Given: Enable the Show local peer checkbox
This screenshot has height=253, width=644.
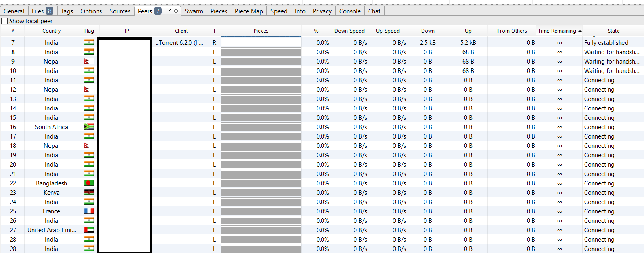Looking at the screenshot, I should pos(4,21).
